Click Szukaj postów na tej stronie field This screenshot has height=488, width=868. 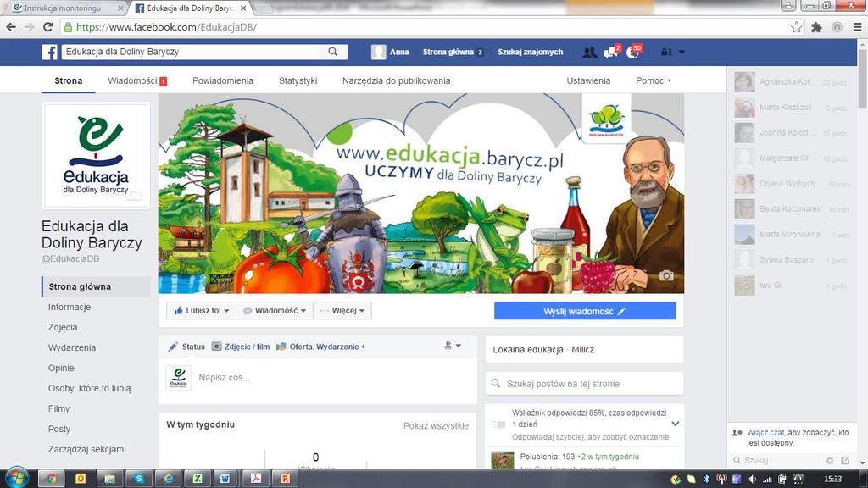[x=585, y=384]
